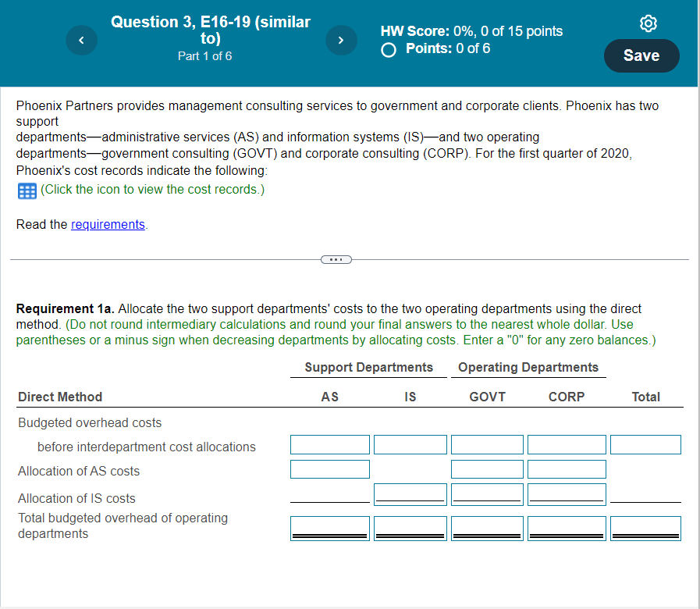Click the budgeted overhead AS input field
Image resolution: width=700 pixels, height=609 pixels.
tap(329, 444)
